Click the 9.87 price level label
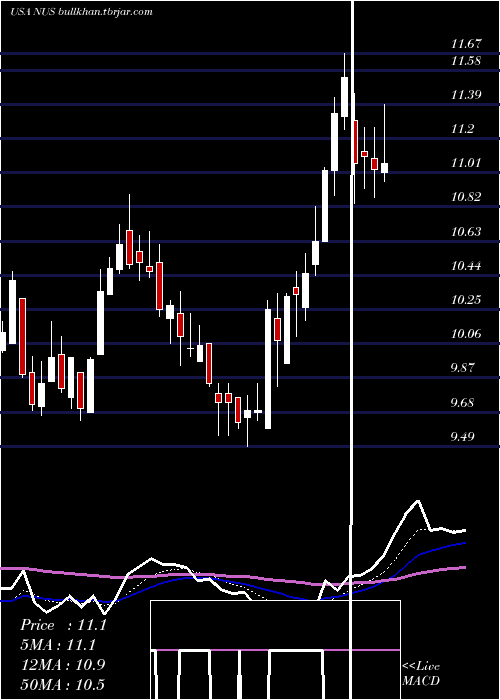 (x=462, y=368)
